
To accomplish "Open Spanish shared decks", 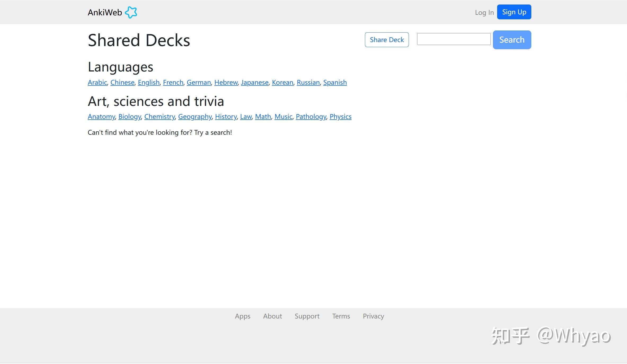I will (x=335, y=82).
